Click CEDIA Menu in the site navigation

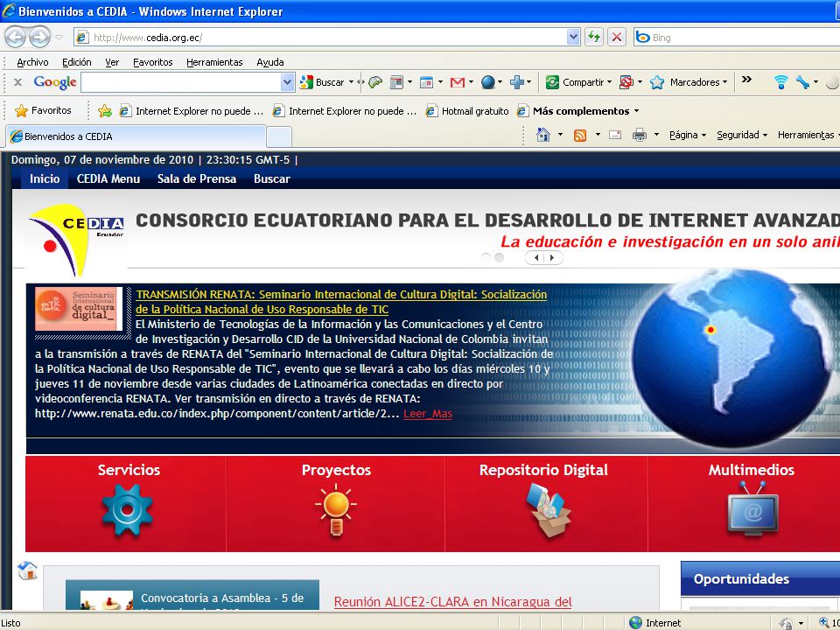pos(108,178)
